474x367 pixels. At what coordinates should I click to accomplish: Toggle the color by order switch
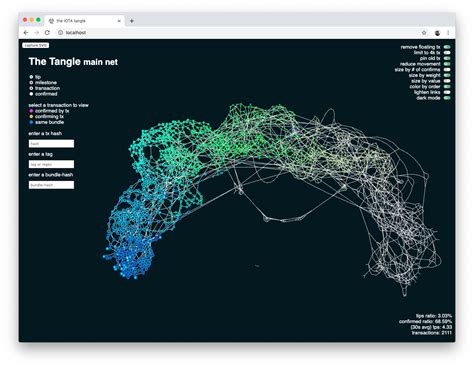click(447, 87)
